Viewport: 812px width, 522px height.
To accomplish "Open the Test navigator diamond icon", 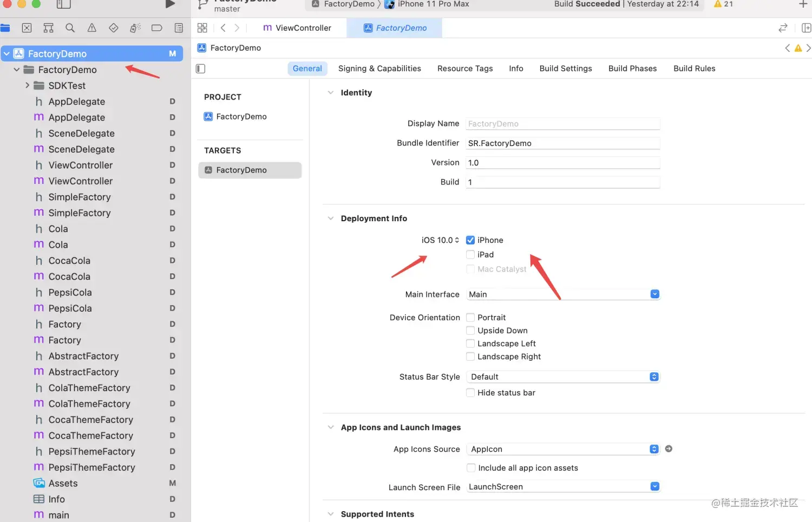I will coord(113,28).
